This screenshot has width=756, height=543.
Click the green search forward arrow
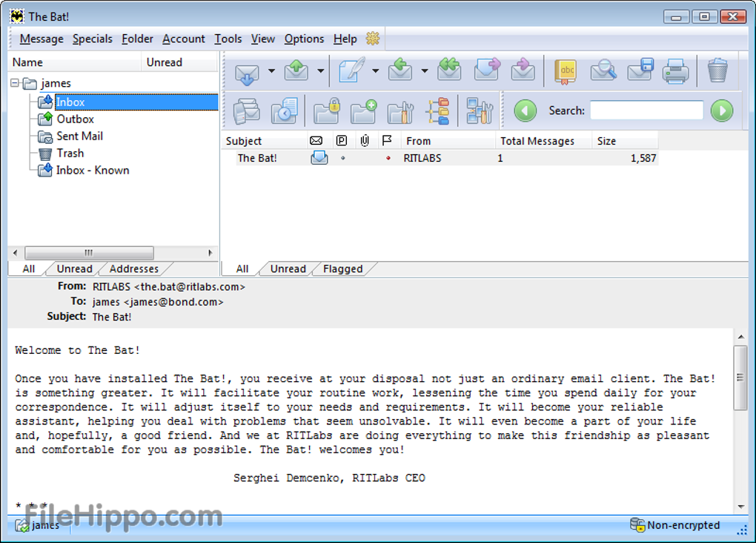coord(721,111)
